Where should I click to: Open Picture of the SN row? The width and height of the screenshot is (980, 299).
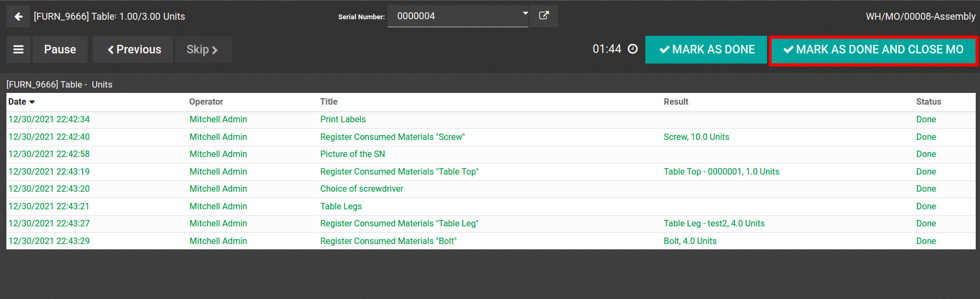(352, 154)
